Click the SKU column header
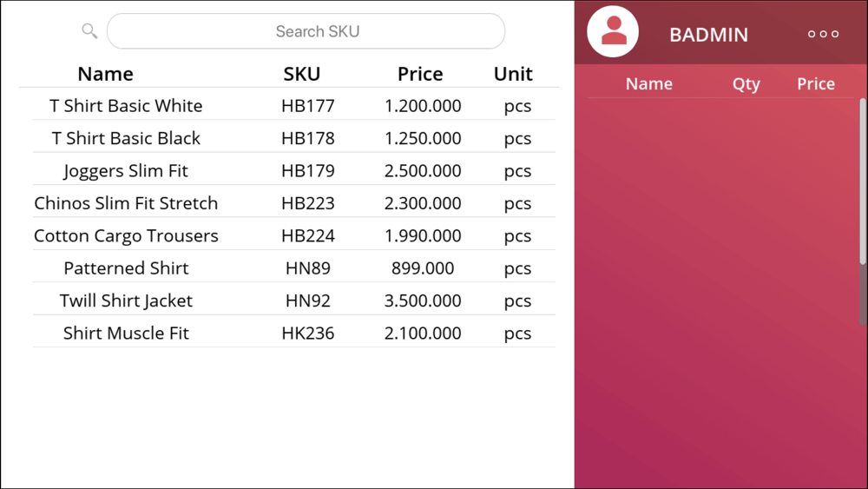 click(x=302, y=74)
